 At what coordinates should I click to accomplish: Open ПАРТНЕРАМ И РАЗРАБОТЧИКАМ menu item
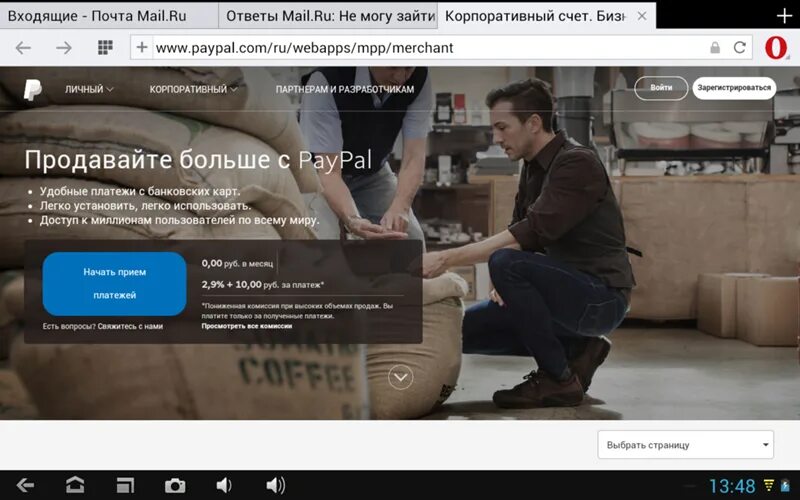coord(345,89)
